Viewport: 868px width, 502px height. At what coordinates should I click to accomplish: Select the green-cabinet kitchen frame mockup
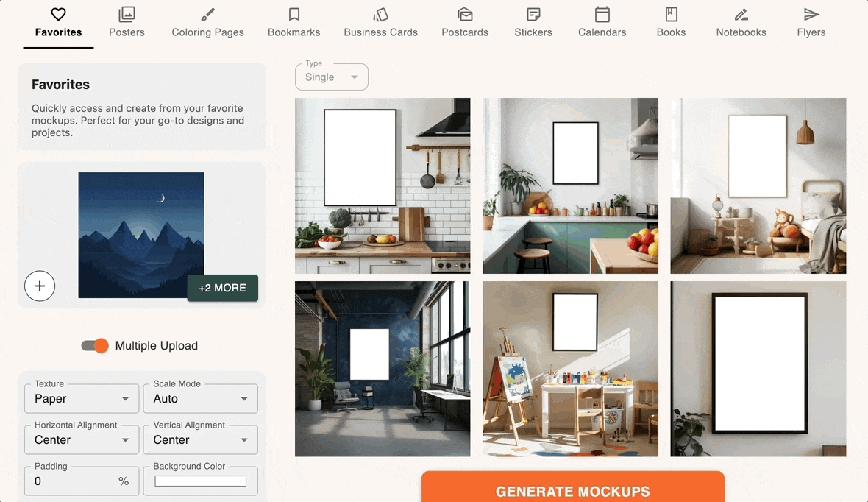click(571, 185)
